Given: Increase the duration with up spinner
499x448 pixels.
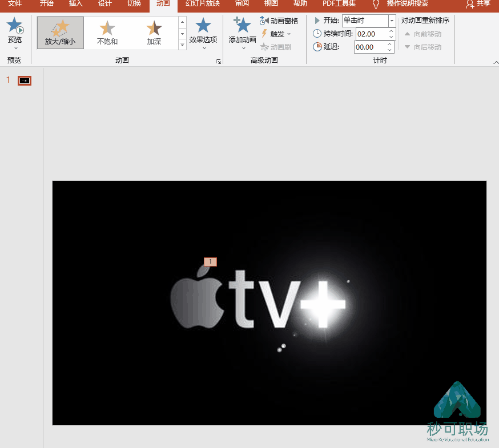Looking at the screenshot, I should coord(391,31).
